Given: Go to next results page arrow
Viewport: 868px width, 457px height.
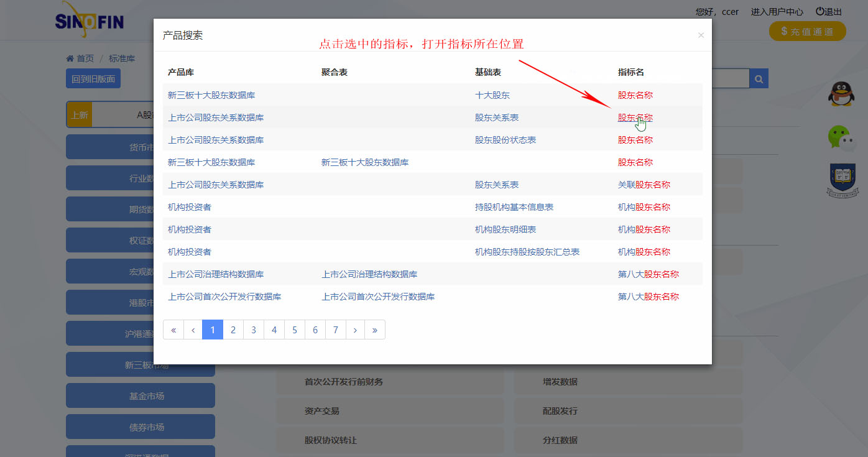Looking at the screenshot, I should click(x=355, y=330).
